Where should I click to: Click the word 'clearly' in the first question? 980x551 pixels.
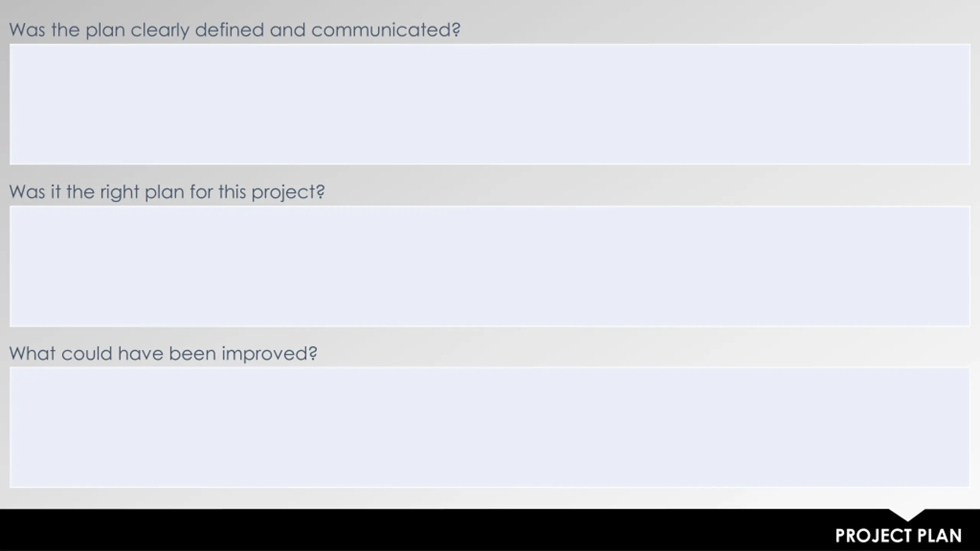(160, 31)
